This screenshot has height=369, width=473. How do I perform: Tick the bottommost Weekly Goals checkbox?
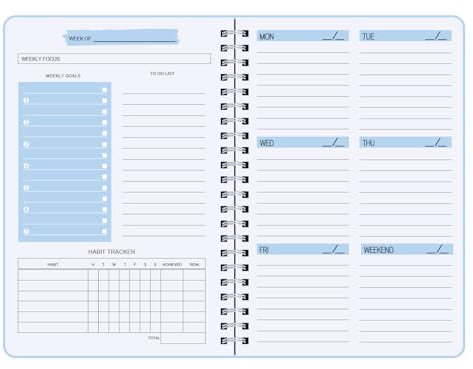pos(105,231)
